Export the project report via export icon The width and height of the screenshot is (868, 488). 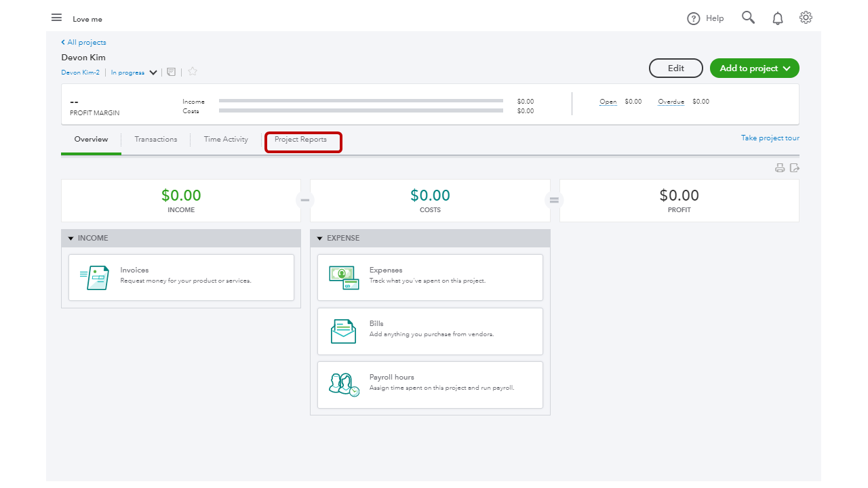click(795, 167)
